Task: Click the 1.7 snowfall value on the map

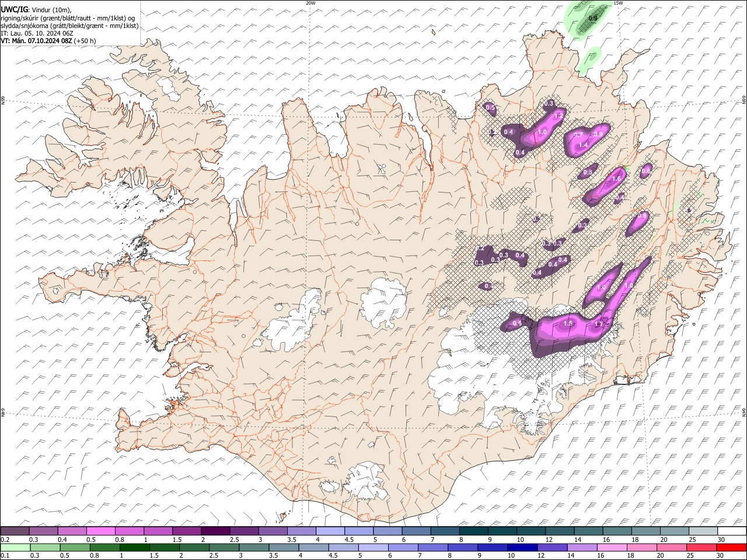Action: 598,324
